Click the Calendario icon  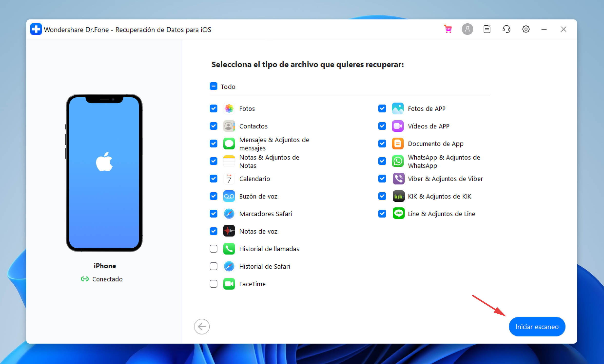coord(229,179)
